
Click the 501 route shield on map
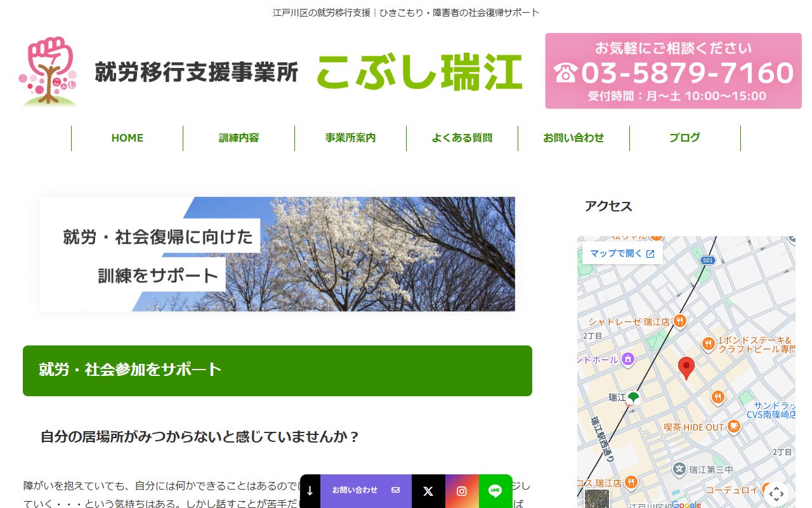coord(708,260)
